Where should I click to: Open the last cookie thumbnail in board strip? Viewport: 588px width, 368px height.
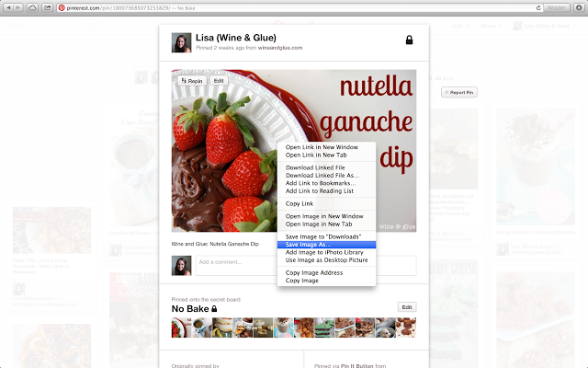[406, 328]
